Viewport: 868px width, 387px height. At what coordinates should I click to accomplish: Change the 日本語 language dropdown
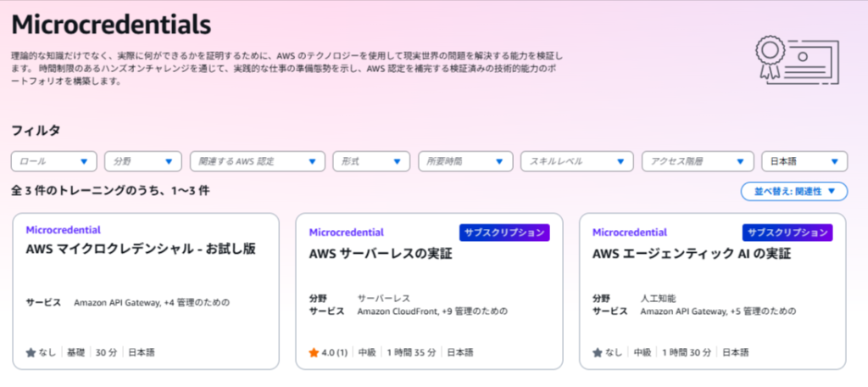tap(804, 161)
